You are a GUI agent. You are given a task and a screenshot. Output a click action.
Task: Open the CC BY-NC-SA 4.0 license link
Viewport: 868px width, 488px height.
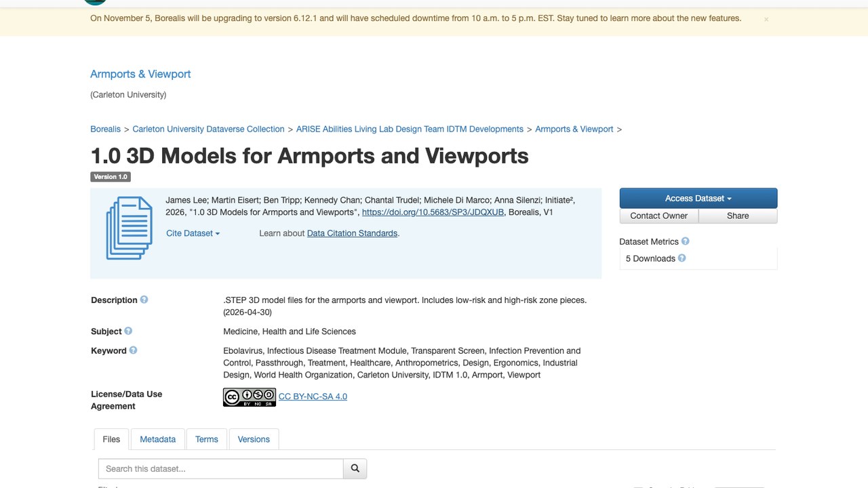point(313,396)
